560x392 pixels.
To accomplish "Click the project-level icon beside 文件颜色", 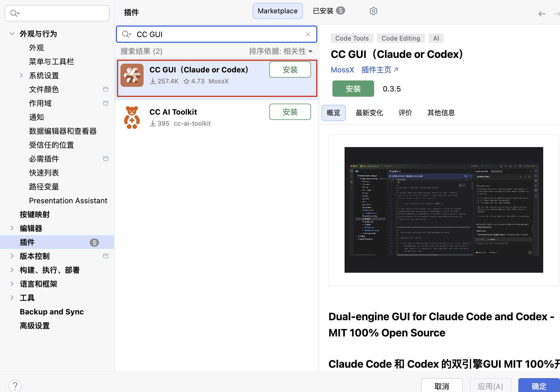I will tap(106, 89).
